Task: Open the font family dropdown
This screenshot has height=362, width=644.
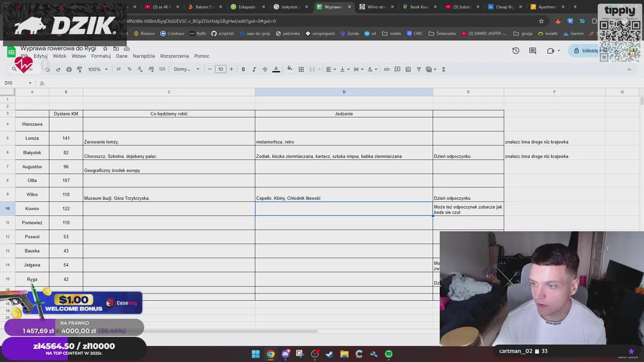Action: pyautogui.click(x=187, y=69)
